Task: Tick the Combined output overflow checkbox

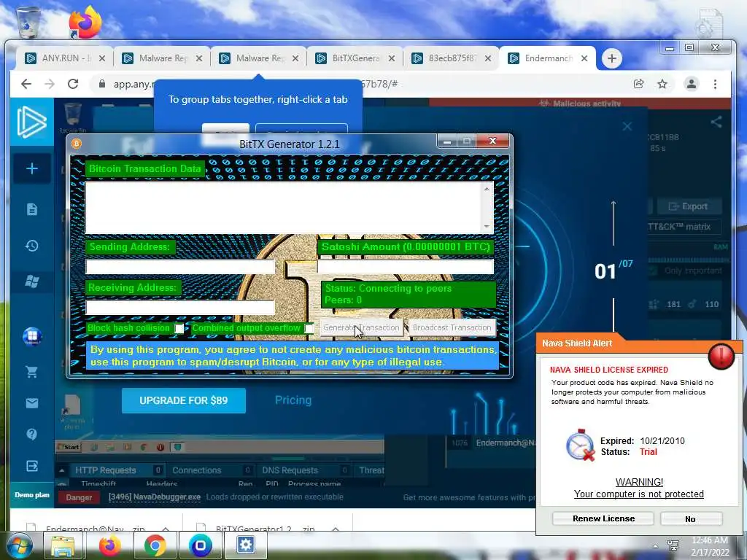Action: pos(309,328)
